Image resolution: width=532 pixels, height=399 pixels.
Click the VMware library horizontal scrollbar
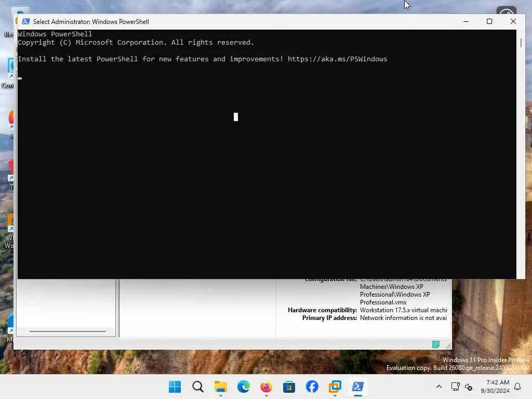68,331
